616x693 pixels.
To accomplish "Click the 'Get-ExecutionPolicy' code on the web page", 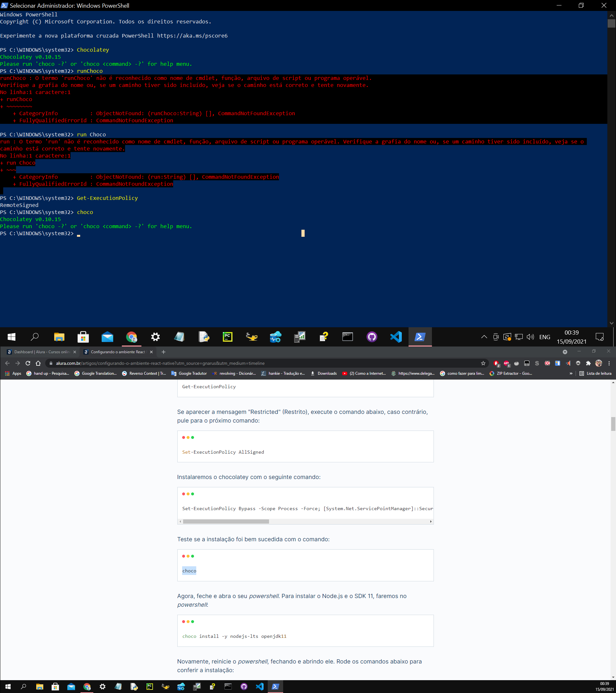I will pos(209,387).
